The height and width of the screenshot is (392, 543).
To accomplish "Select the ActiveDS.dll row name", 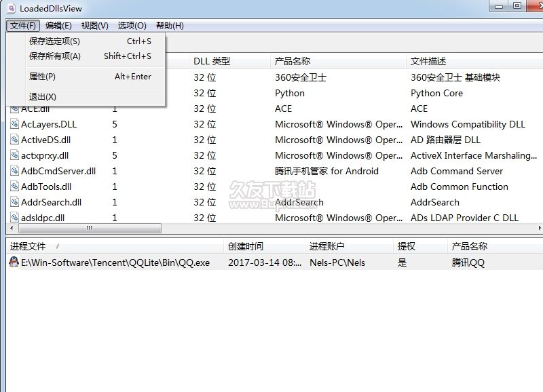I will coord(45,140).
